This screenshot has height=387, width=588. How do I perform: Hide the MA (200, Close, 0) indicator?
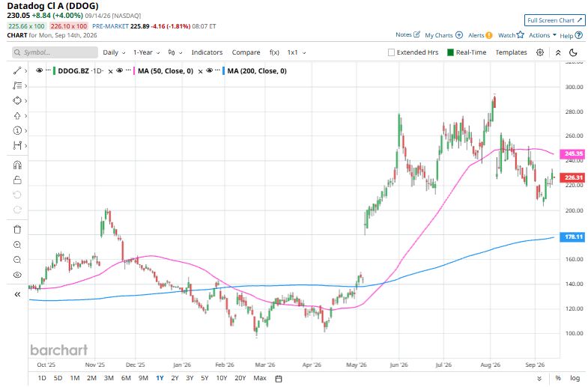(209, 70)
